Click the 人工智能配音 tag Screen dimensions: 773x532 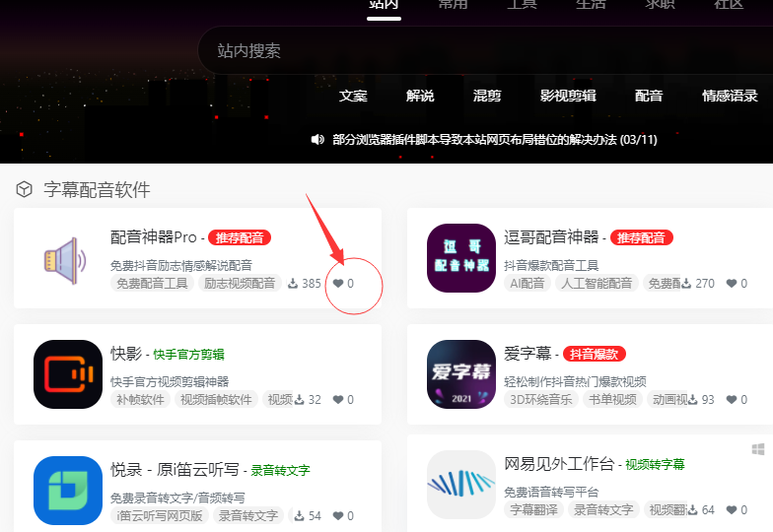coord(597,284)
